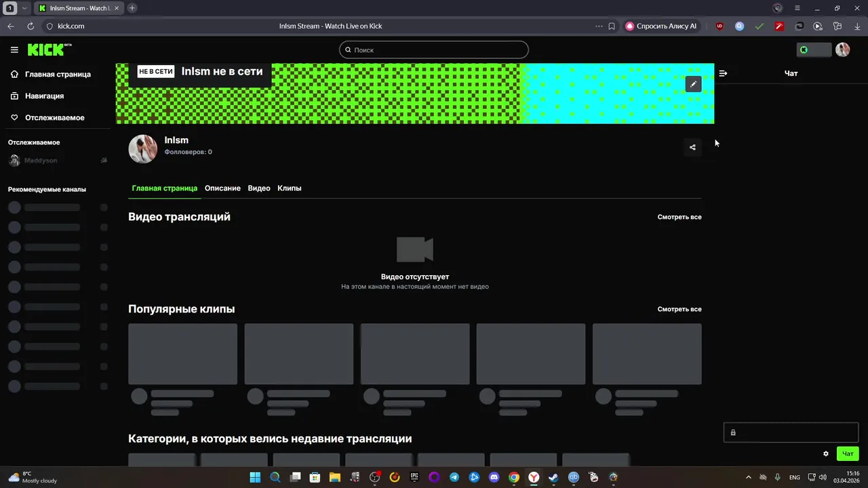The image size is (868, 488).
Task: Switch to the Видео tab
Action: (259, 188)
